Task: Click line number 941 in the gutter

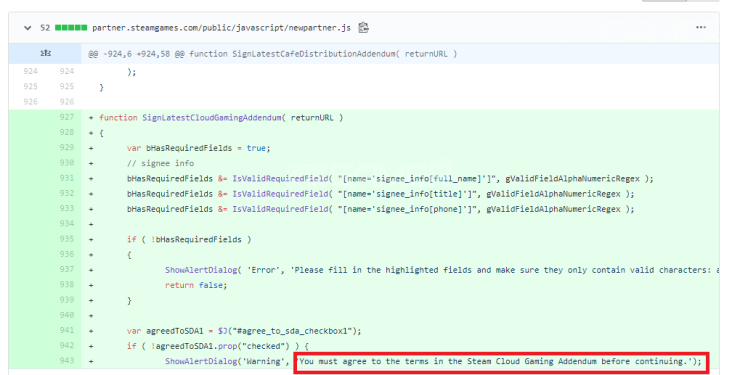Action: point(67,330)
